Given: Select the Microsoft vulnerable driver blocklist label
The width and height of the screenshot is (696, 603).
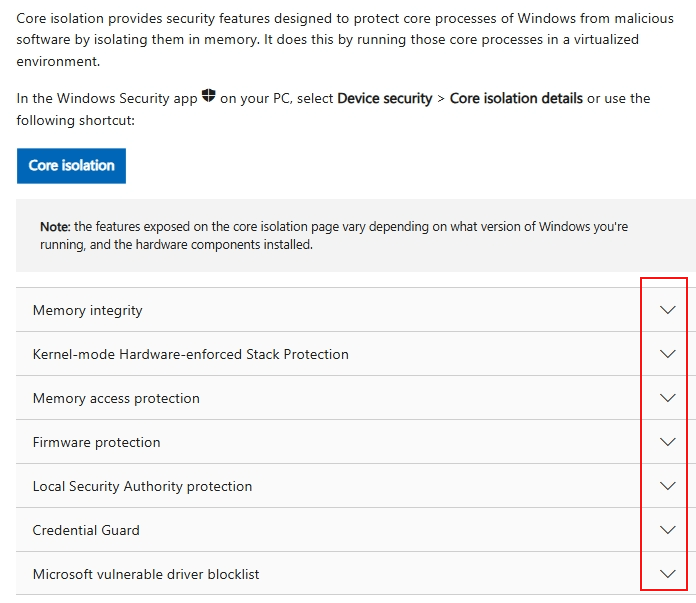Looking at the screenshot, I should tap(146, 574).
